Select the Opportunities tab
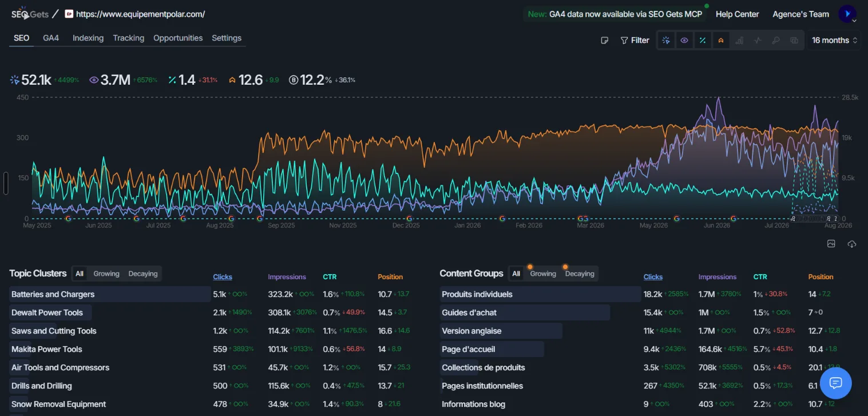The width and height of the screenshot is (868, 416). coord(178,38)
